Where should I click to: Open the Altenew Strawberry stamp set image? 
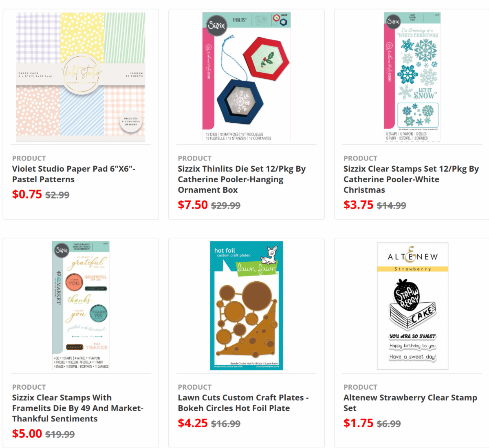(412, 306)
